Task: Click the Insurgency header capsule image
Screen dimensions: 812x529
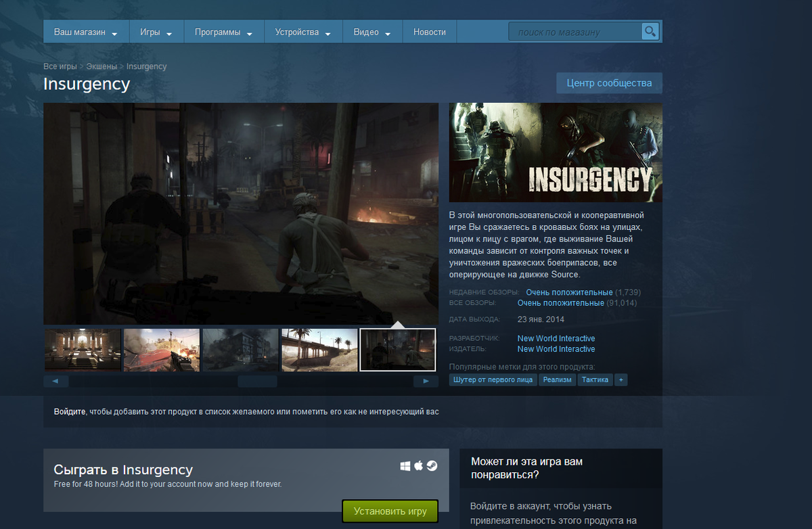Action: click(x=556, y=152)
